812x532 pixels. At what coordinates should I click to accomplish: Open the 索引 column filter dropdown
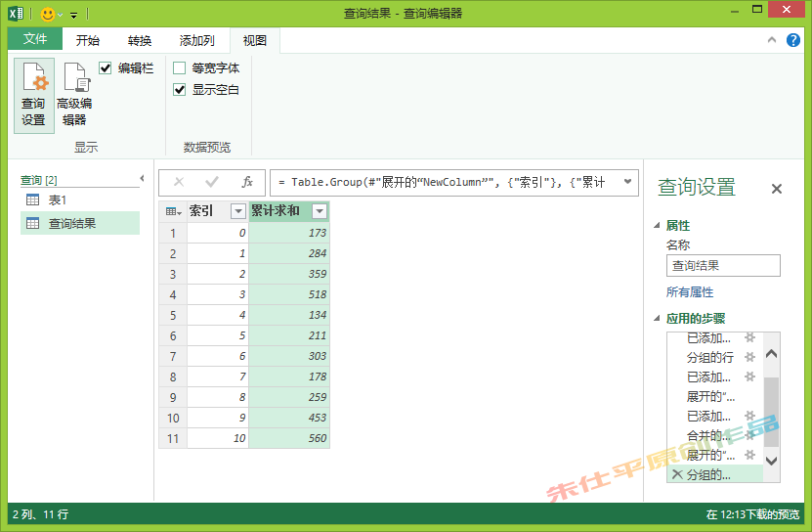[x=238, y=211]
